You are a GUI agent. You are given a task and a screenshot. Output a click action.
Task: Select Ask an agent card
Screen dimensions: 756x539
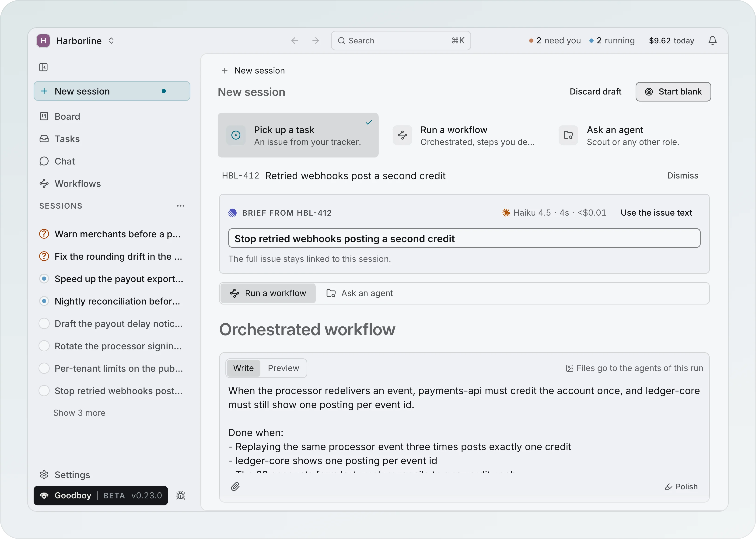click(630, 135)
